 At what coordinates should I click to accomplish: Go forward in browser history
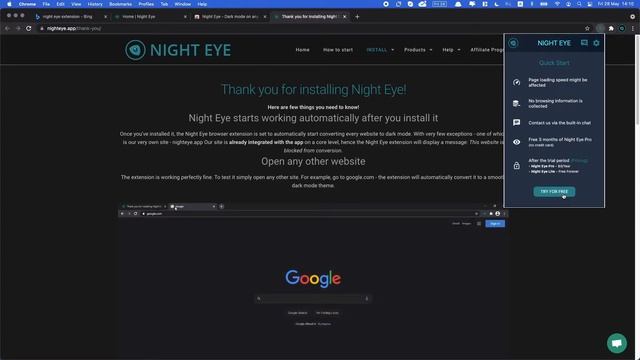click(x=18, y=29)
